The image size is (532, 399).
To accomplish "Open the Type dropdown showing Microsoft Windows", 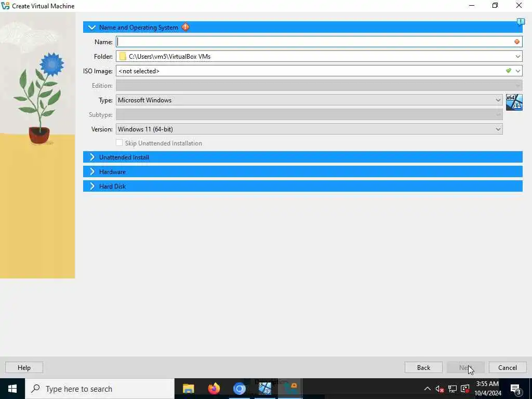I will (309, 100).
